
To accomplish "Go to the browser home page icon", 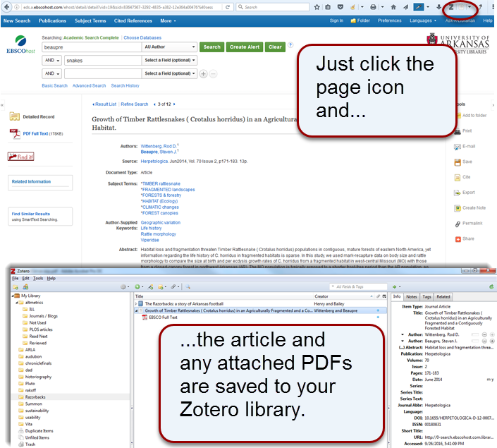I will [393, 7].
